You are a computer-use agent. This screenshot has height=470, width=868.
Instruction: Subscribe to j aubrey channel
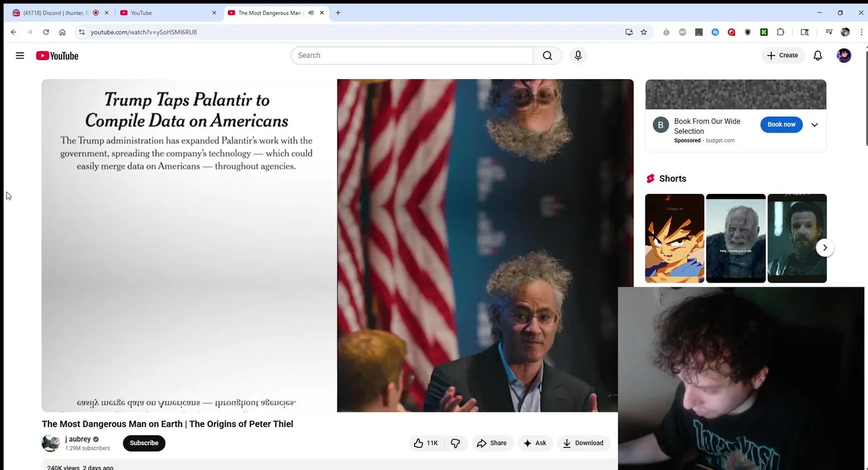click(144, 443)
